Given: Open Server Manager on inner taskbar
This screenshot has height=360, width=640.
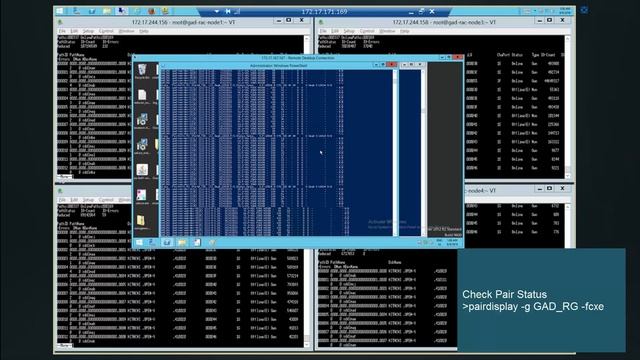Looking at the screenshot, I should pos(153,242).
